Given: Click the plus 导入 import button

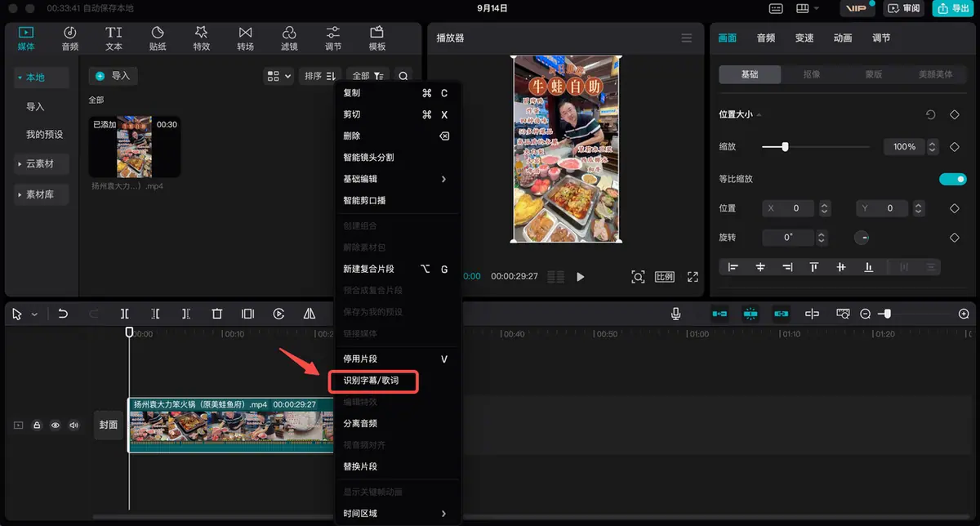Looking at the screenshot, I should coord(113,76).
